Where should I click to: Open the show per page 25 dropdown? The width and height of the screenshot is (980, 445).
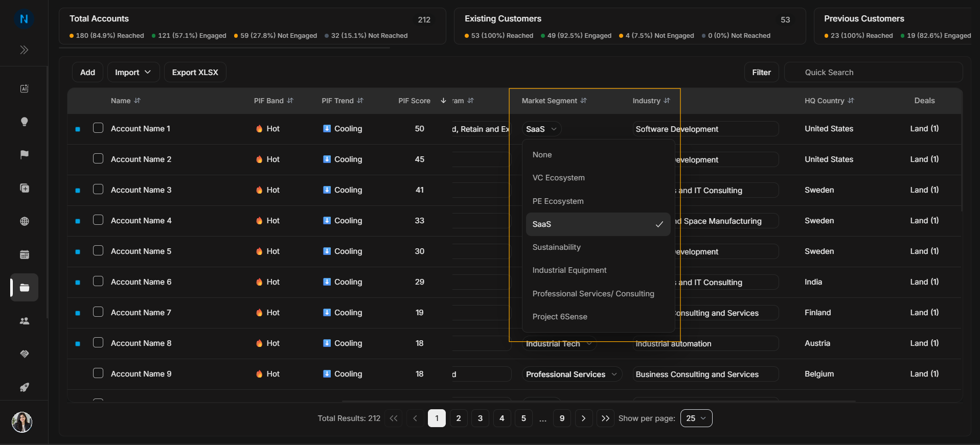[696, 418]
